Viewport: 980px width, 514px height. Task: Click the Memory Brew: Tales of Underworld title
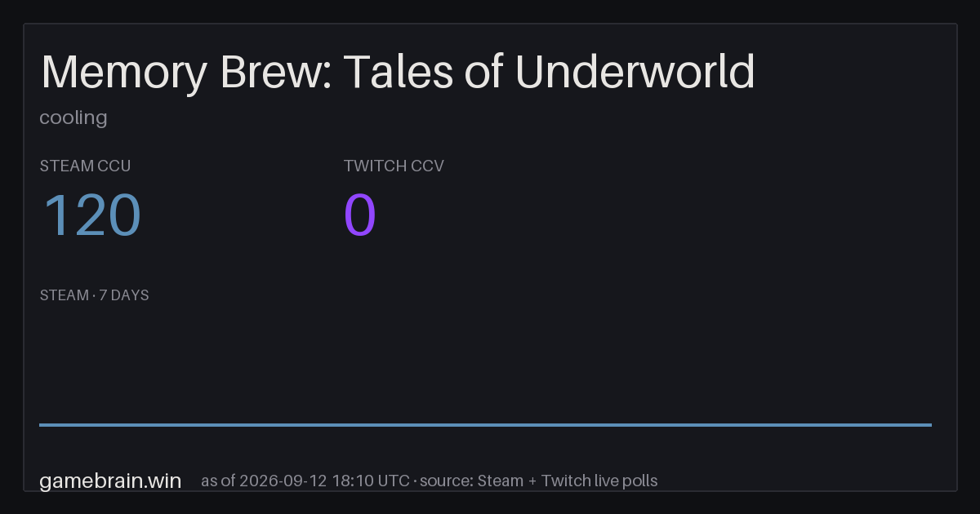[x=398, y=72]
